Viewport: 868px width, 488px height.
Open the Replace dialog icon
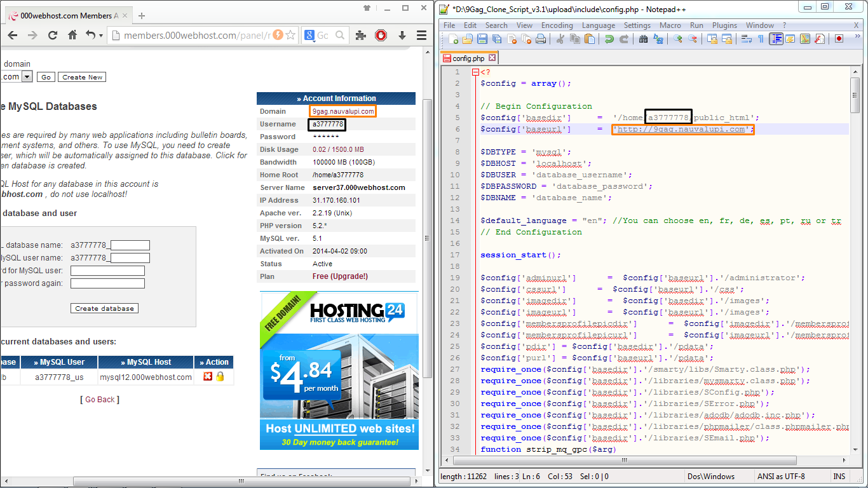click(x=658, y=39)
